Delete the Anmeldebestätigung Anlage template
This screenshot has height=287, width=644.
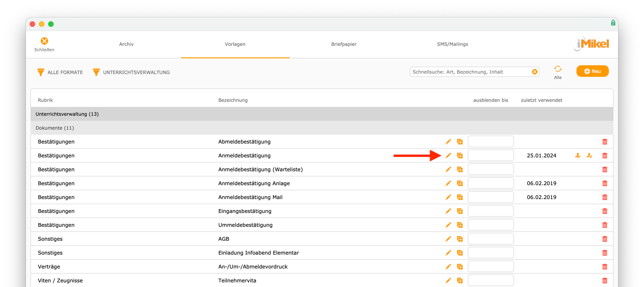tap(605, 183)
